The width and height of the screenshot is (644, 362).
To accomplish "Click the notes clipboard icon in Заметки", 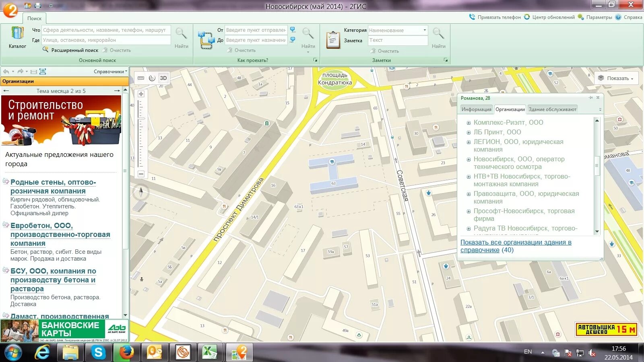I will coord(333,40).
